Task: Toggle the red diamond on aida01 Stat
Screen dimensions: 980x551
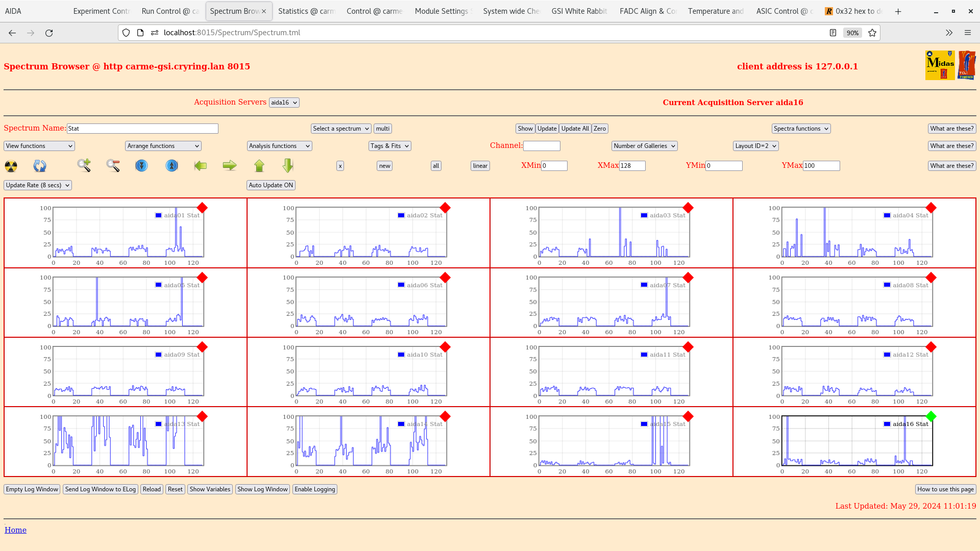Action: (x=202, y=208)
